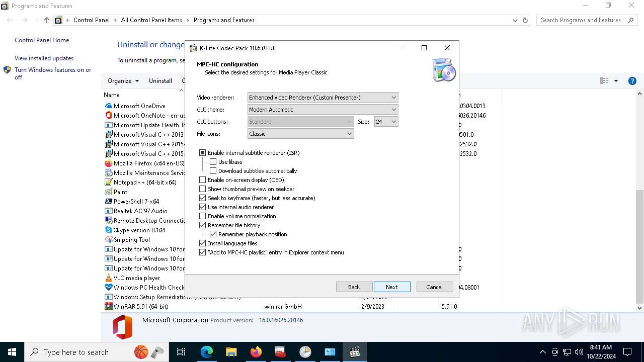Click the VLC media player cone icon
The height and width of the screenshot is (362, 644).
point(108,278)
